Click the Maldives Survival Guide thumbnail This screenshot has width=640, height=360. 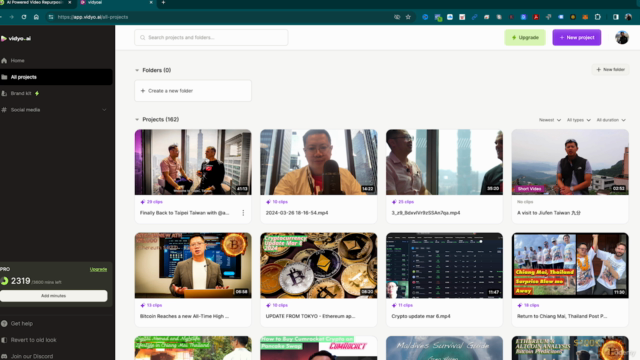(x=444, y=348)
